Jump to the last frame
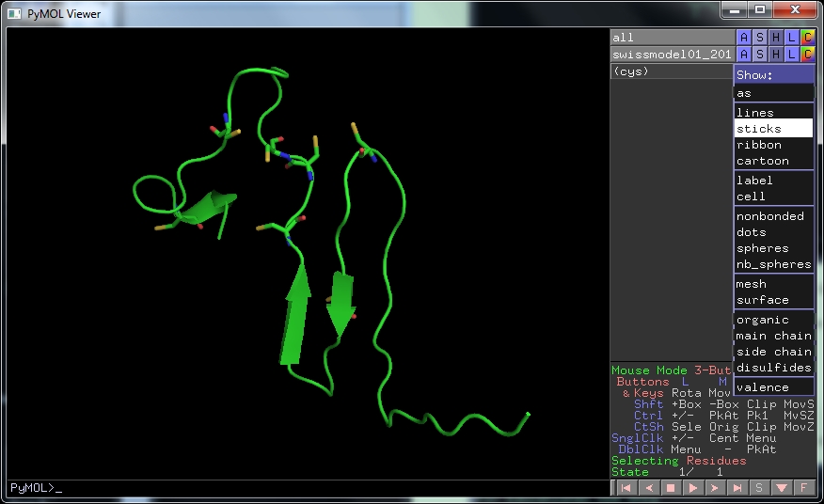 [x=737, y=488]
